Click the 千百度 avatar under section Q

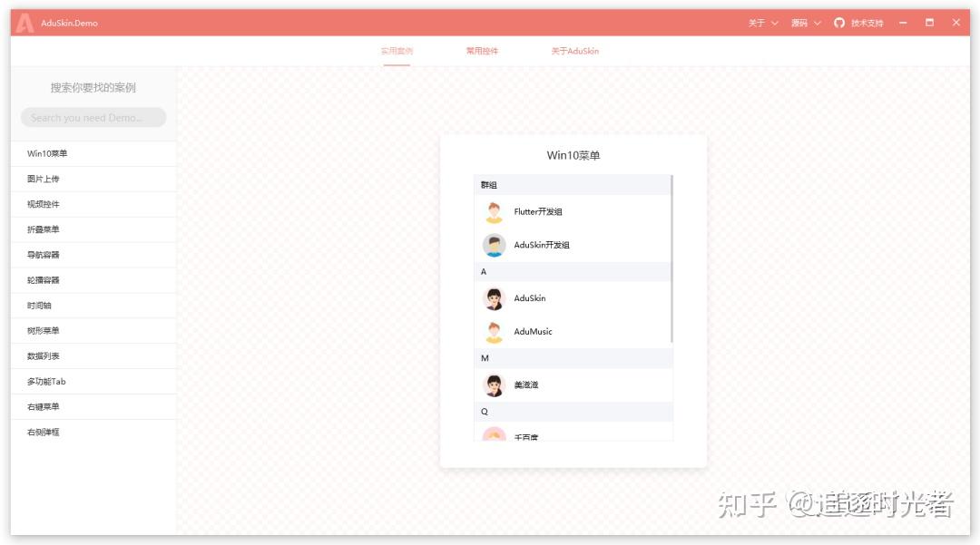(494, 436)
